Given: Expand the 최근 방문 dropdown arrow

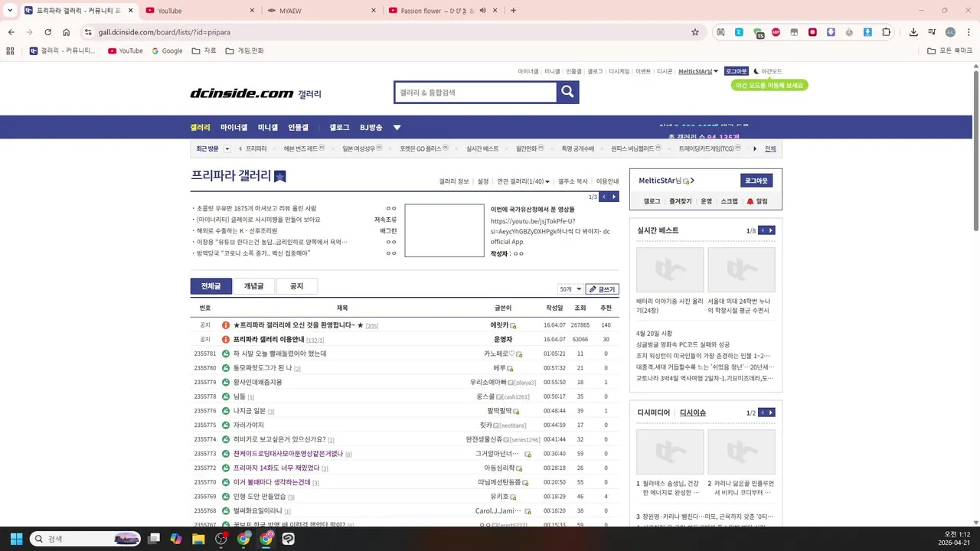Looking at the screenshot, I should tap(227, 148).
